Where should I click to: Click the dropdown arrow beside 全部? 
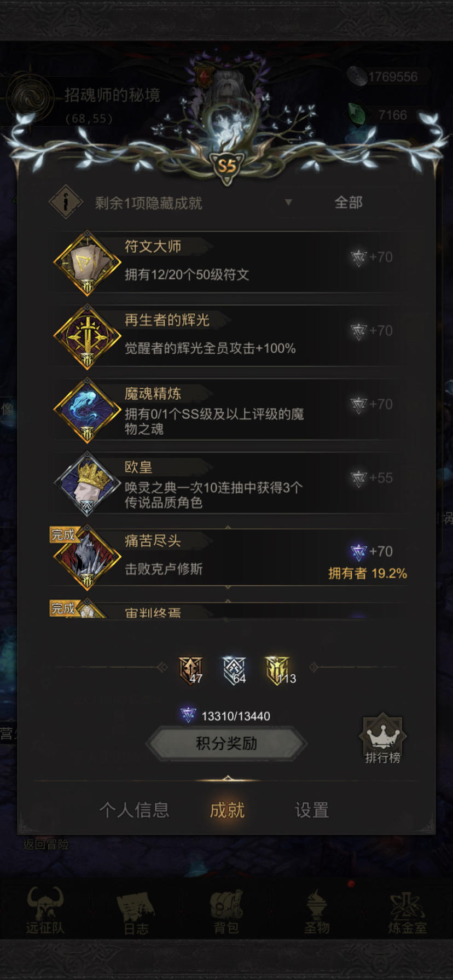tap(288, 202)
